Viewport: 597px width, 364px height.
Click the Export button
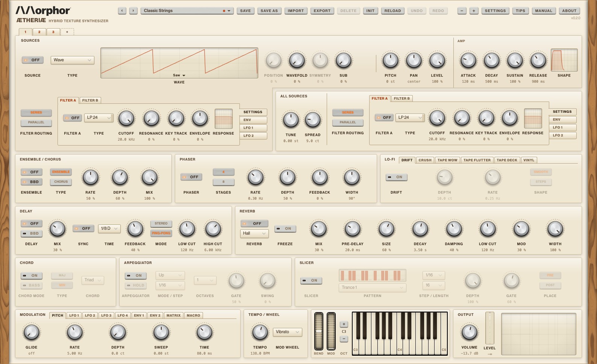(322, 11)
